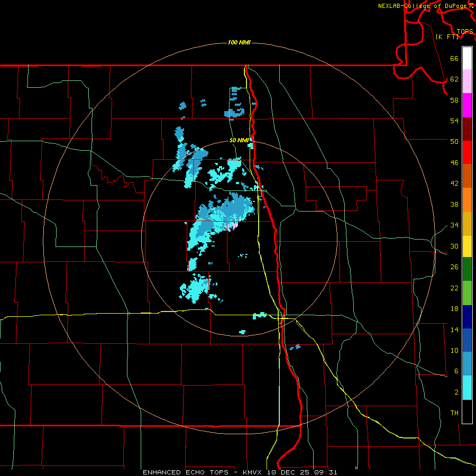Click the '[K FT]' units label
476x476 pixels.
pos(447,36)
